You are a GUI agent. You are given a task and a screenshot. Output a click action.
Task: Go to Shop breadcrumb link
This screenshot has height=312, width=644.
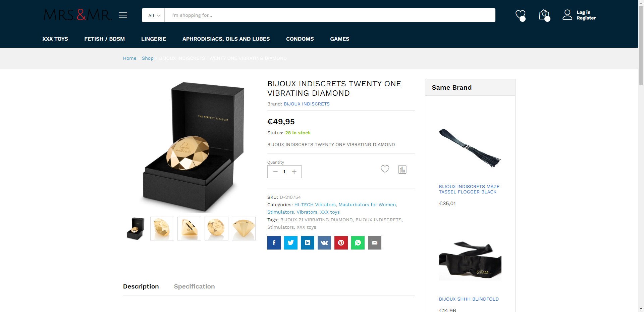(x=148, y=58)
